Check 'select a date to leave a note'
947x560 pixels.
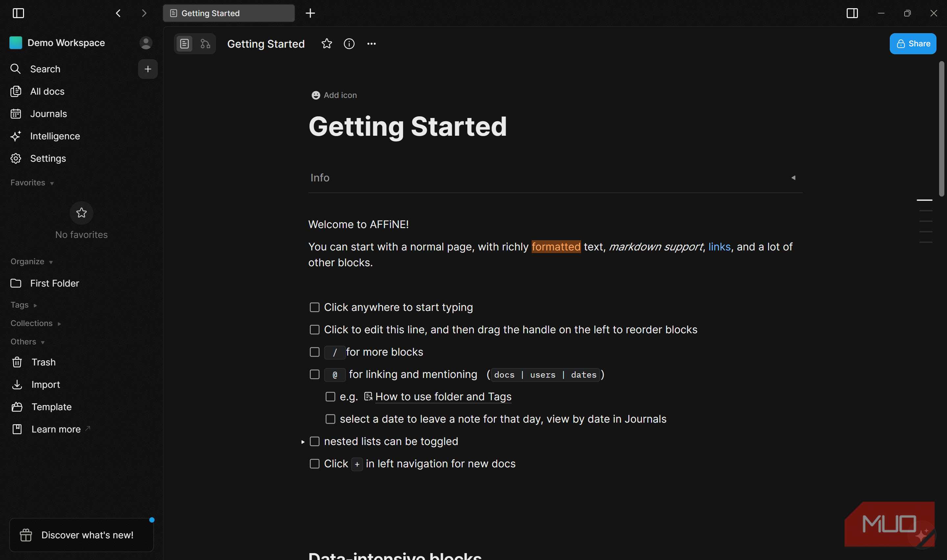pos(330,419)
